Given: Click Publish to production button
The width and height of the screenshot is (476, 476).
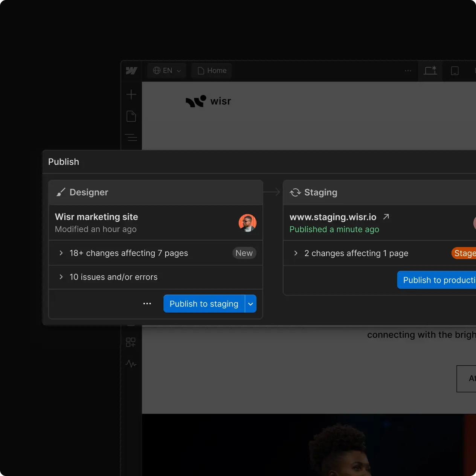Looking at the screenshot, I should pos(437,280).
